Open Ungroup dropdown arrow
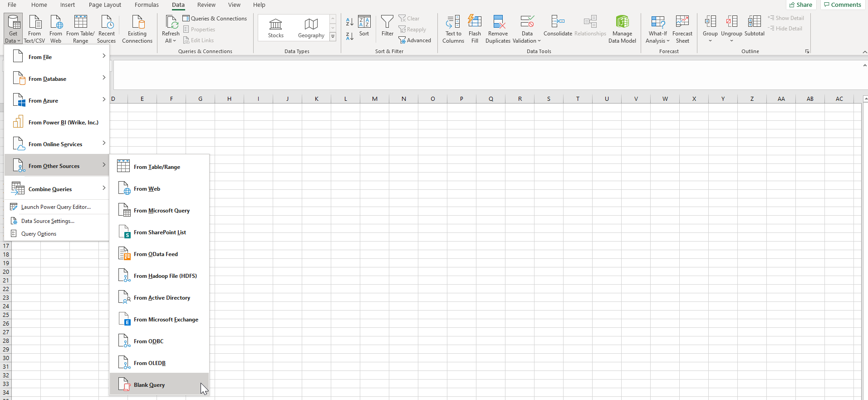Screen dimensions: 868x400 [x=731, y=41]
